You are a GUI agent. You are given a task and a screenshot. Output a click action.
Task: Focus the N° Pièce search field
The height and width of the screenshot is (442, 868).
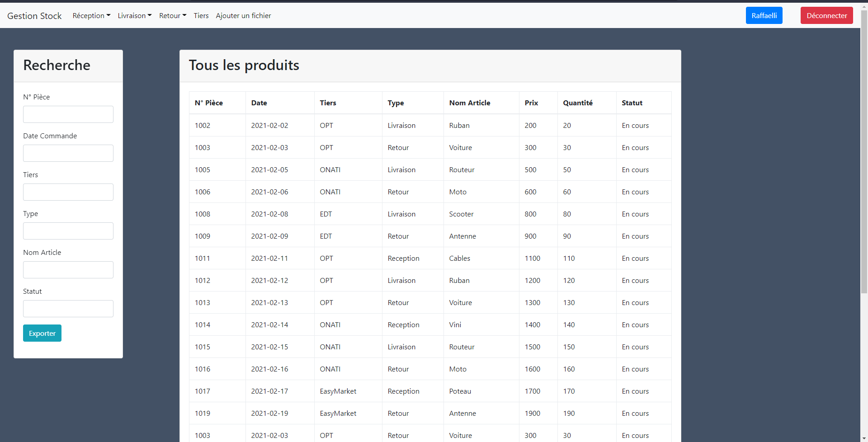[68, 114]
